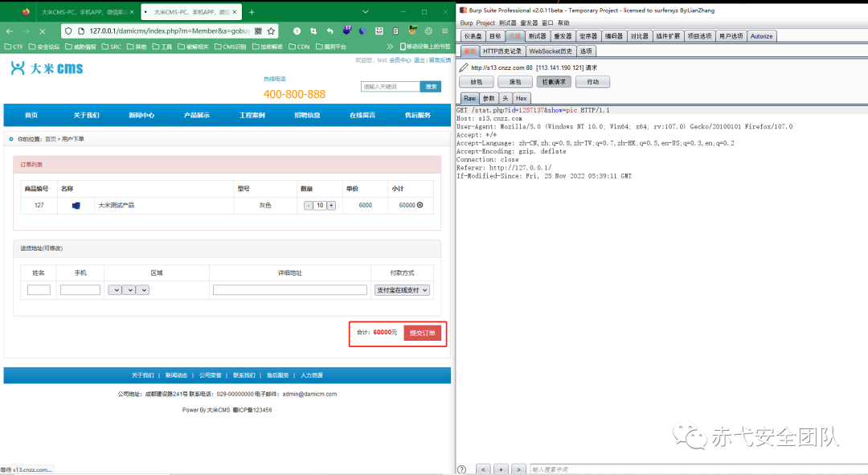Click Burp pencil edit target icon
868x475 pixels.
[x=464, y=68]
